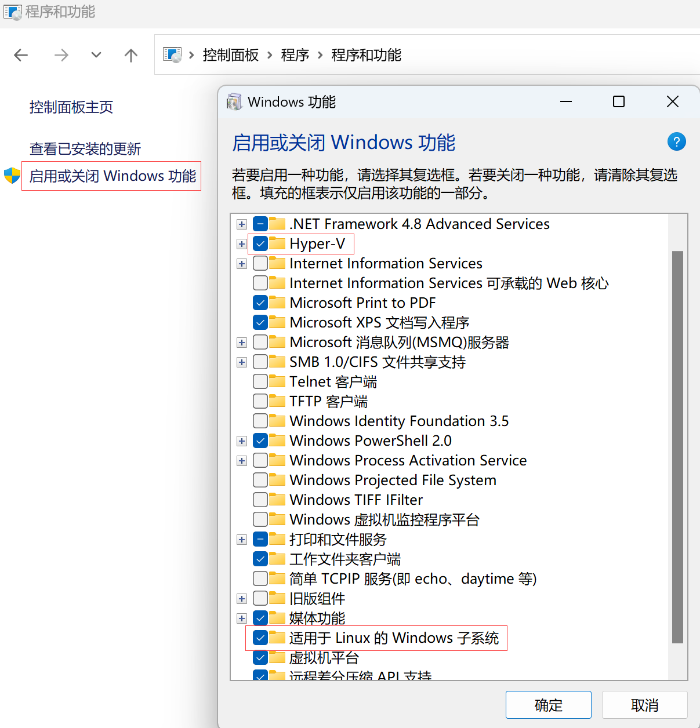The image size is (700, 728).
Task: Click the 确定 button to confirm
Action: click(547, 705)
